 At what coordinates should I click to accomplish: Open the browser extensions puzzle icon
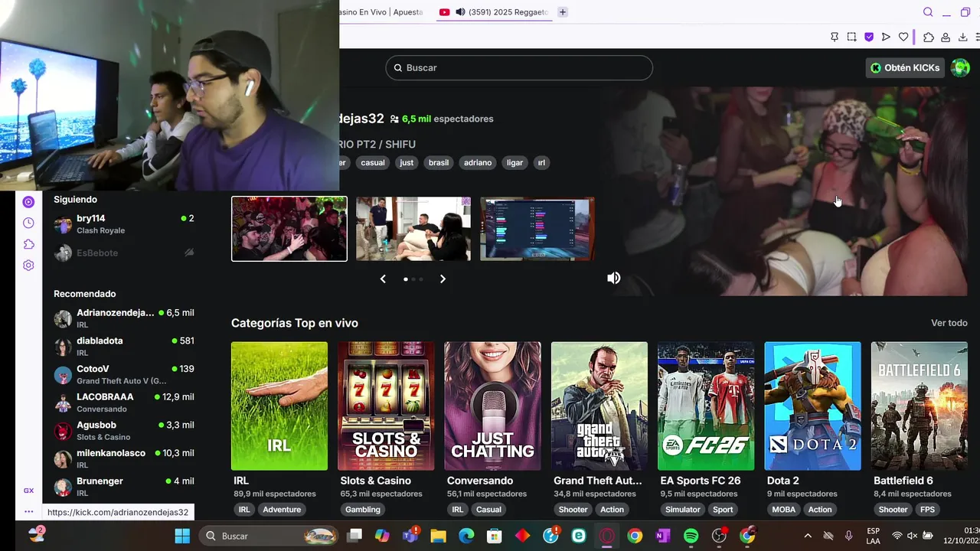[x=929, y=37]
